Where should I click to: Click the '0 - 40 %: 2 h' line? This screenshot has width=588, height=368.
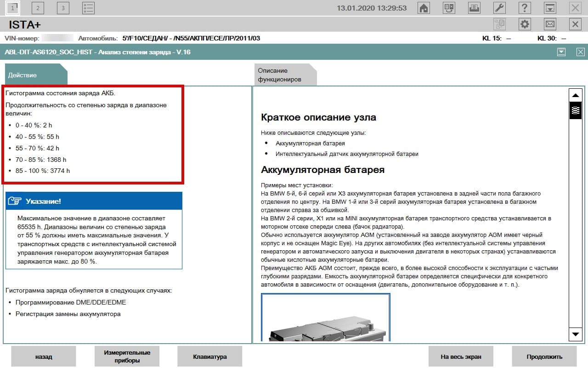34,125
